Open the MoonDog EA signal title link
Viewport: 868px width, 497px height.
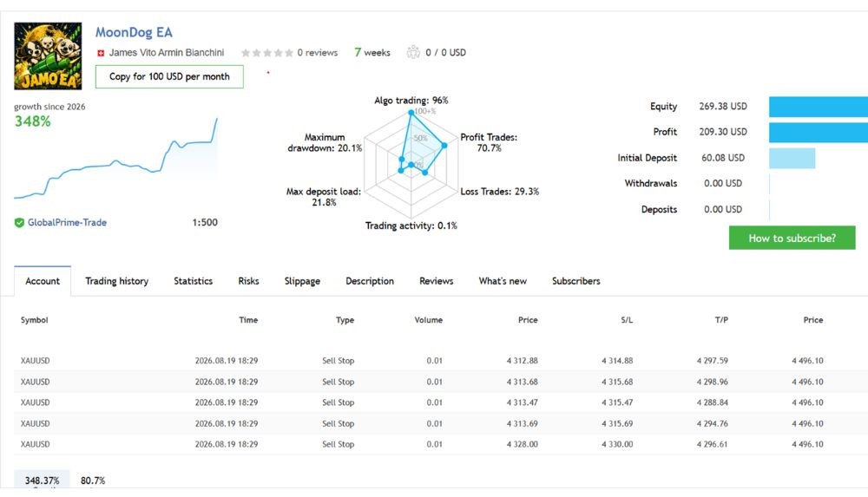[x=134, y=32]
